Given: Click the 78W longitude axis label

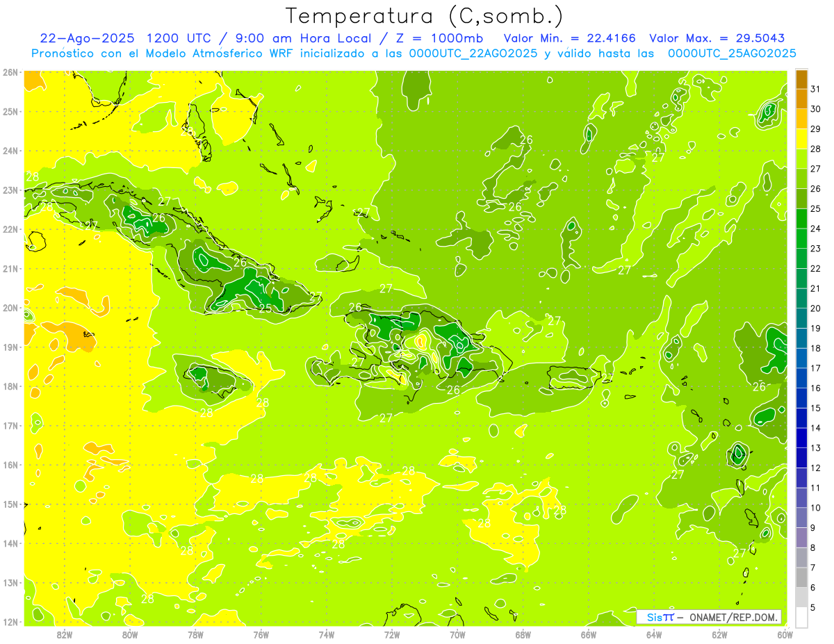Looking at the screenshot, I should pos(195,634).
